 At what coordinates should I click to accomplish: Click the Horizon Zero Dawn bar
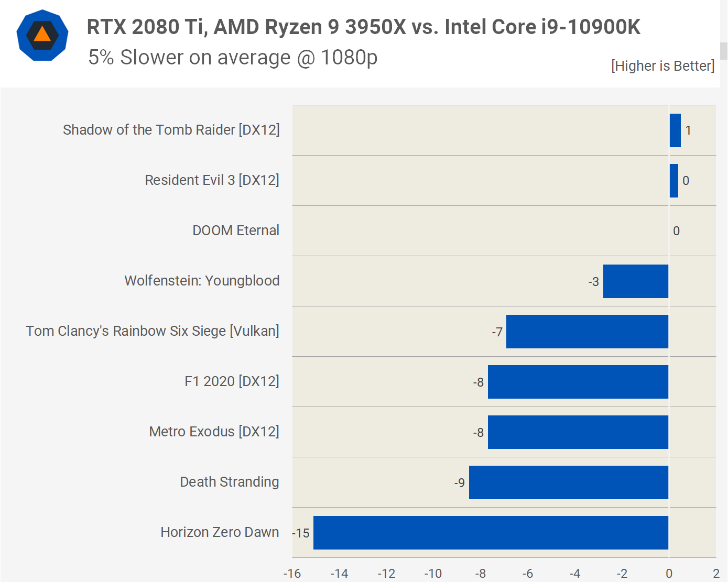pos(491,533)
